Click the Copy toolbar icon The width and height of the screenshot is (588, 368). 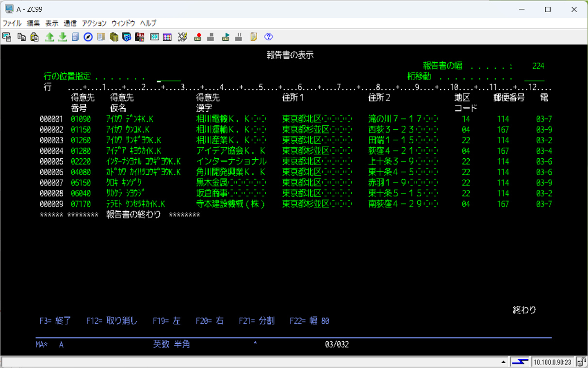click(x=21, y=37)
